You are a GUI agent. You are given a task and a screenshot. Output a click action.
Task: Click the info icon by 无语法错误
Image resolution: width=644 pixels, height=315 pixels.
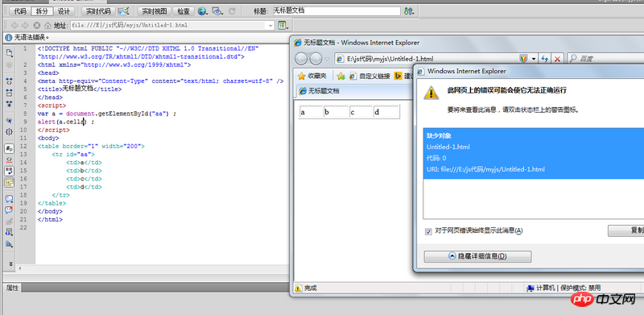[9, 37]
